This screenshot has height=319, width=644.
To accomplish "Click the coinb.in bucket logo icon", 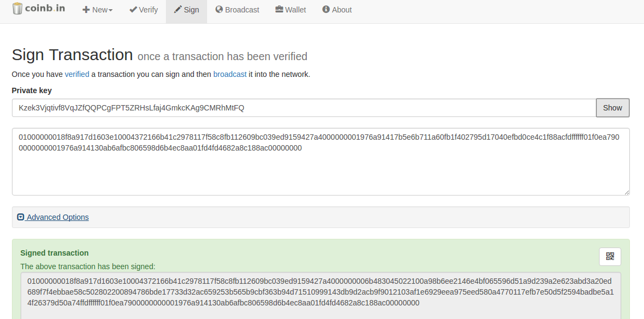I will click(18, 9).
